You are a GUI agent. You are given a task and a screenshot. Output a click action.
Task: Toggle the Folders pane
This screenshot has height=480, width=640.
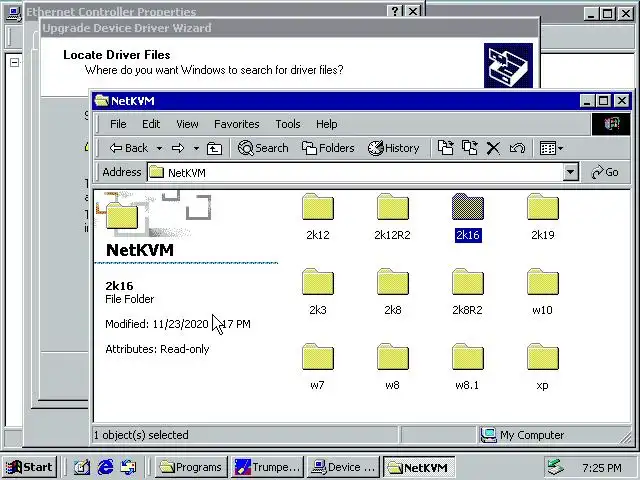coord(328,148)
